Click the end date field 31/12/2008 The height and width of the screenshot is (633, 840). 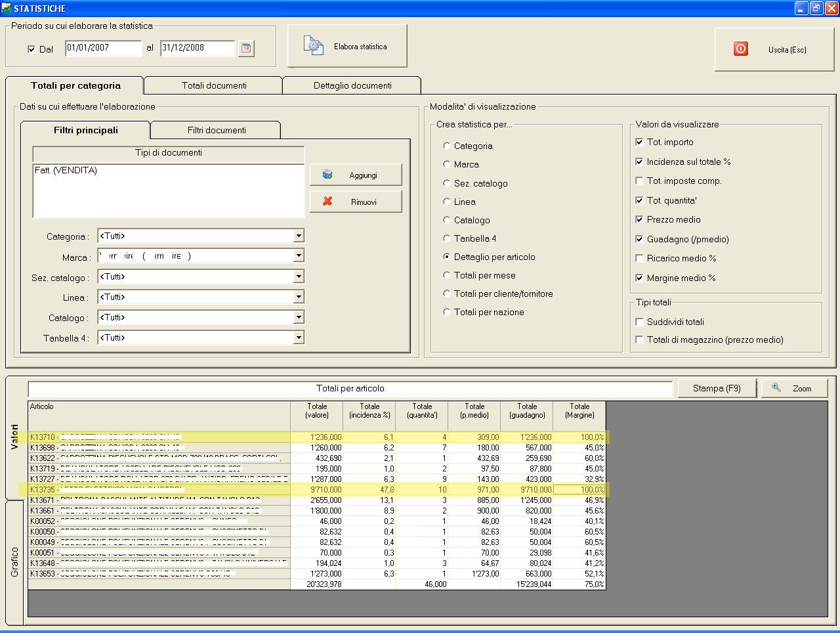197,48
